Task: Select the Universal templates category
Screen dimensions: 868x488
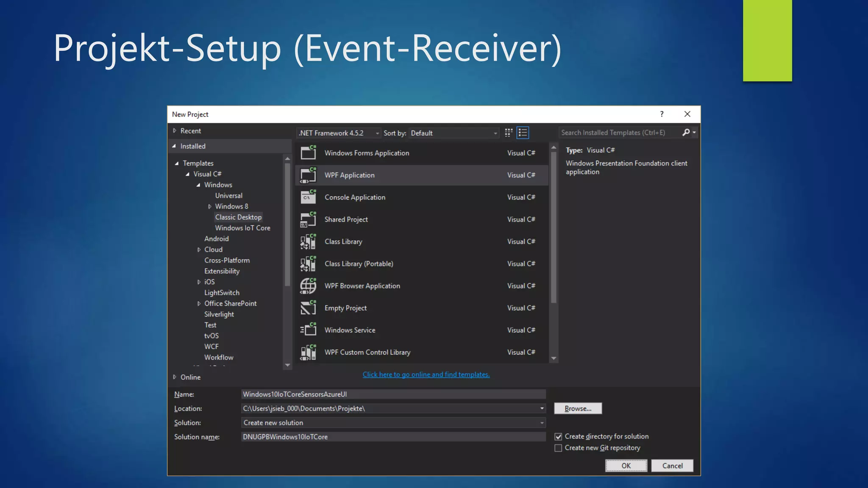Action: (228, 196)
